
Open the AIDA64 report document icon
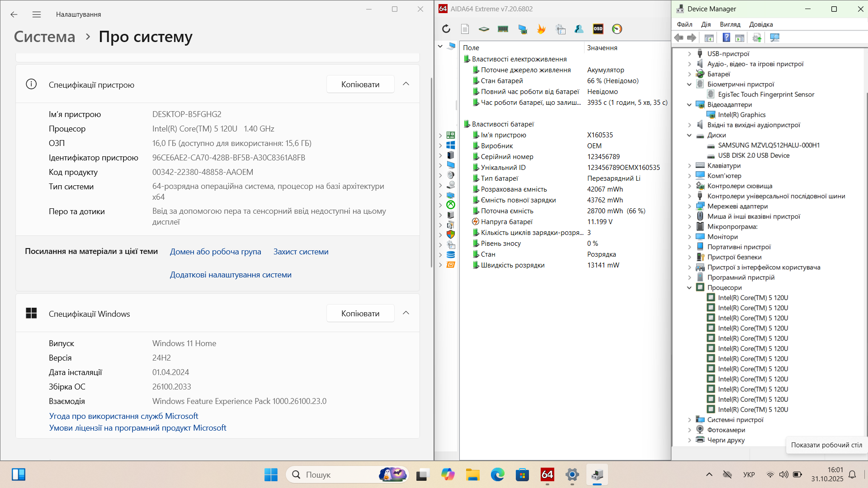point(465,29)
